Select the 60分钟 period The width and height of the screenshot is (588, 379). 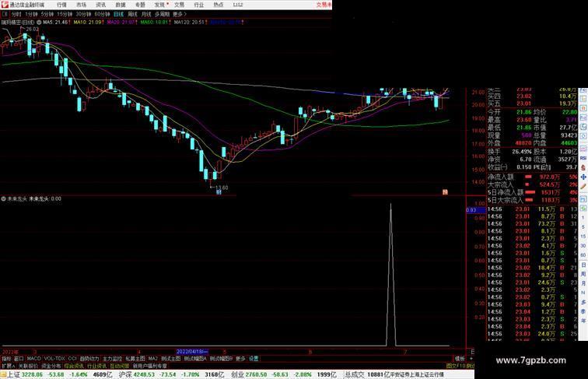click(x=102, y=14)
